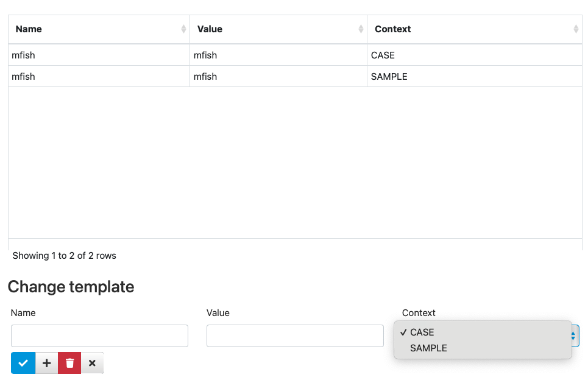Click the Context column header

[x=475, y=29]
